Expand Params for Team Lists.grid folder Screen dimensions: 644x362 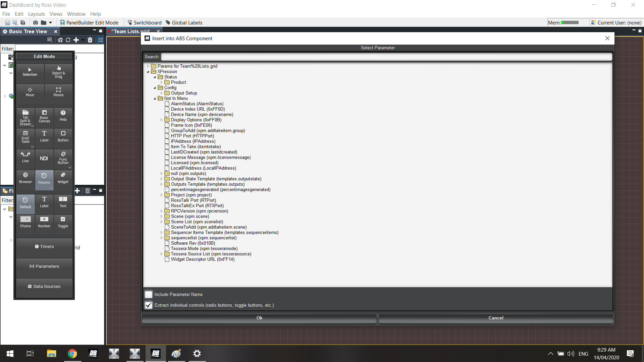tap(148, 66)
